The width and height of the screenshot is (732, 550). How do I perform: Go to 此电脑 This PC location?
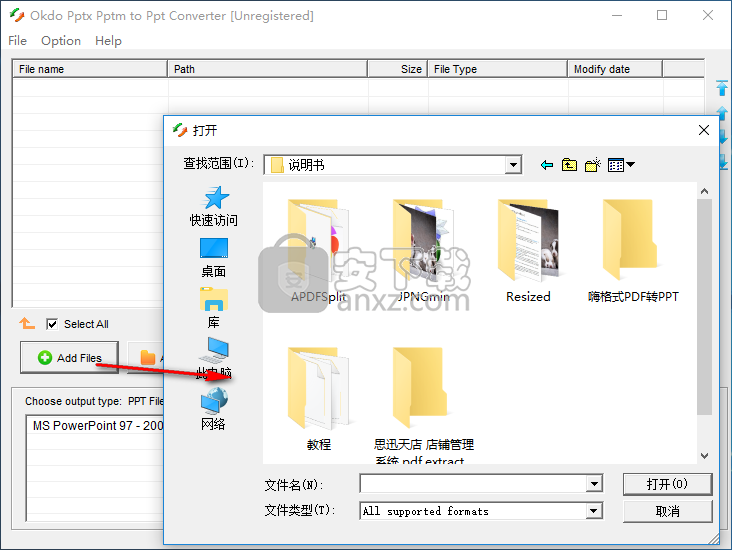click(x=214, y=359)
